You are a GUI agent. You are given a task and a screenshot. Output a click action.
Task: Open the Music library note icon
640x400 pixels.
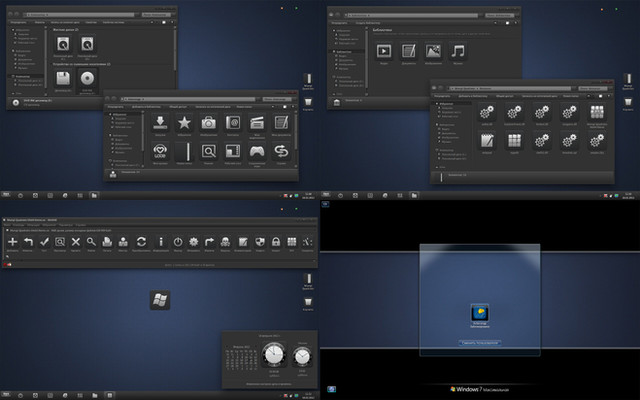[458, 51]
